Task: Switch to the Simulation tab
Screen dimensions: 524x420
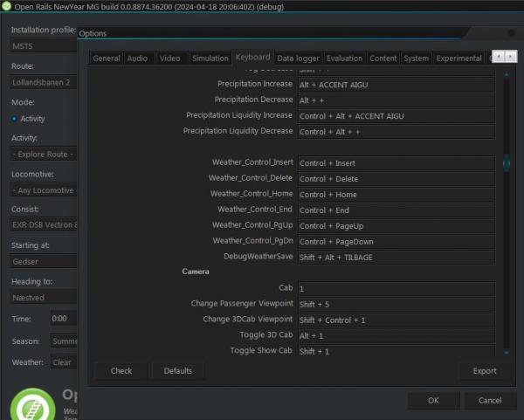Action: coord(210,59)
